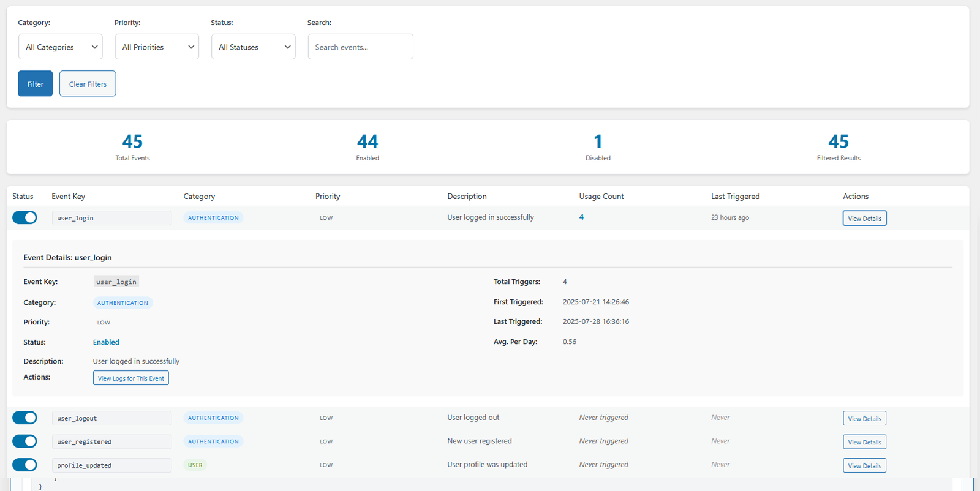
Task: Toggle the user_login event status switch
Action: pos(24,217)
